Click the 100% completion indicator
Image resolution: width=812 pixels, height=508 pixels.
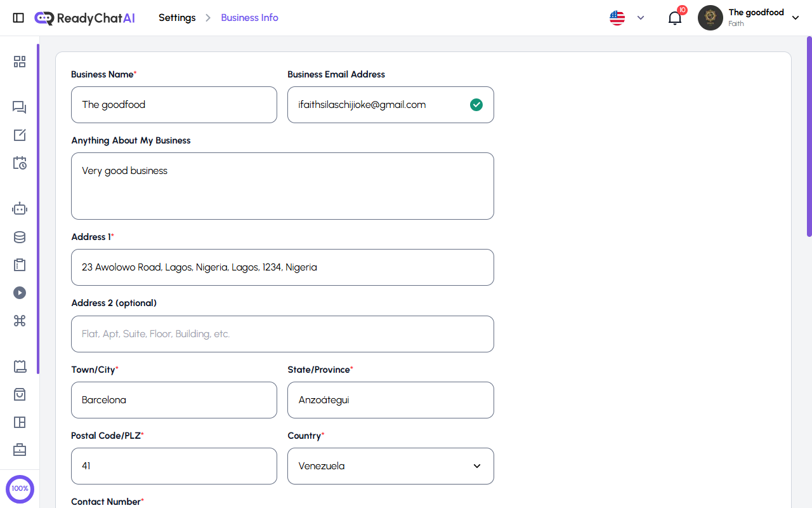pos(20,489)
